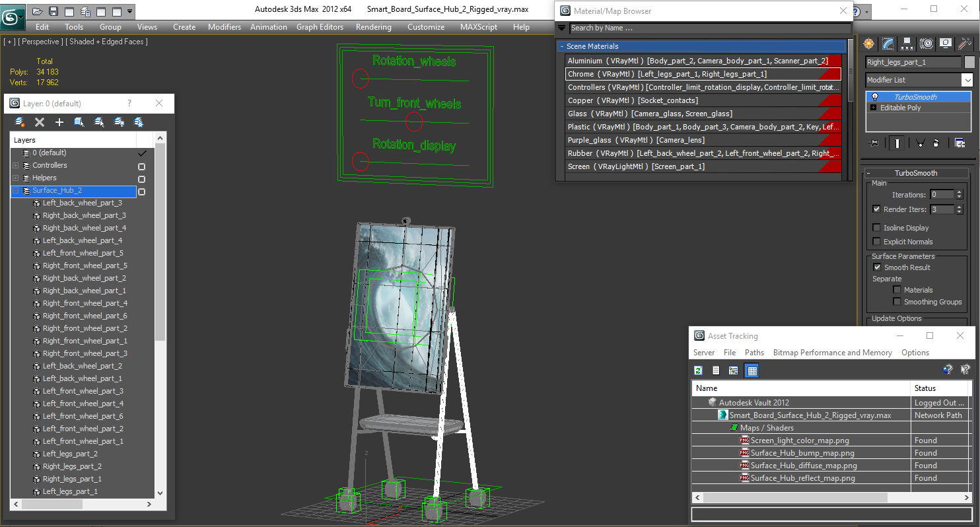Click Search by Name field in Material Browser
This screenshot has height=527, width=980.
coord(711,28)
